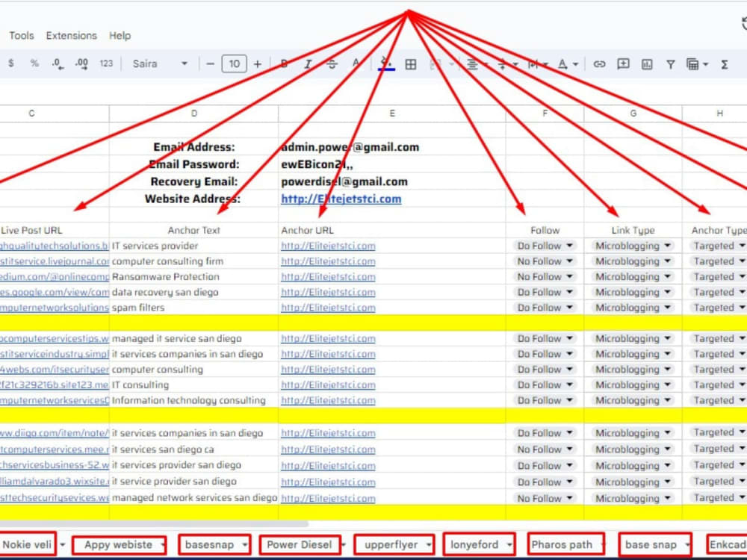Open the borders tool
The height and width of the screenshot is (560, 747).
(411, 63)
